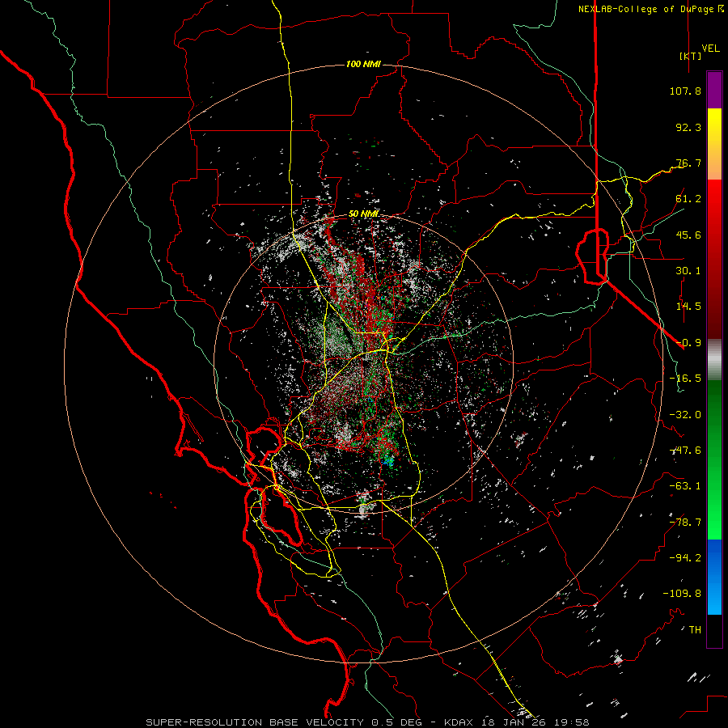Screen dimensions: 728x728
Task: Click the VEL legend title
Action: (x=711, y=49)
